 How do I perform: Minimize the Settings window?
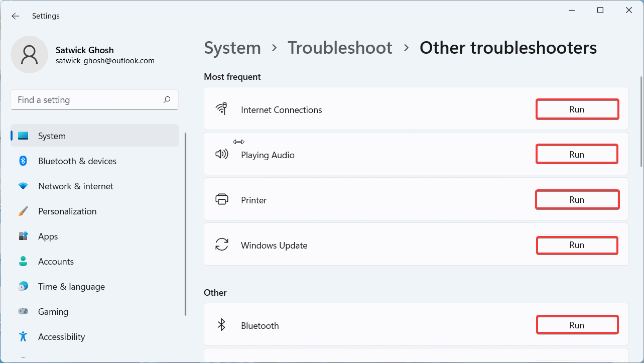tap(572, 10)
